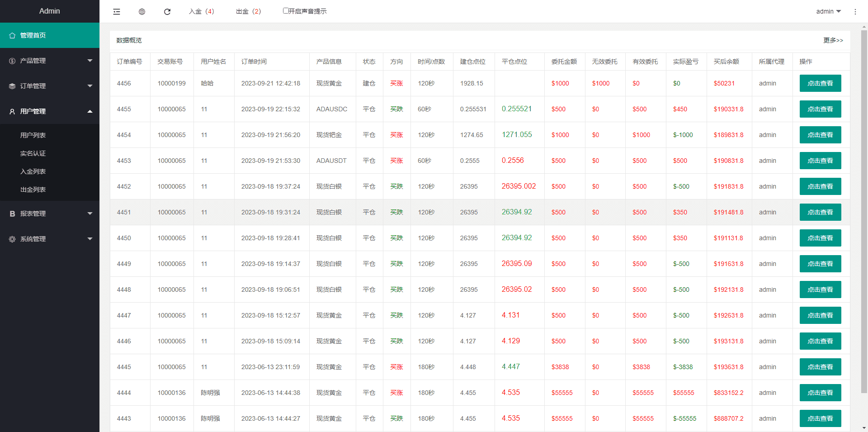
Task: Collapse the 用户管理 menu arrow
Action: [x=90, y=111]
